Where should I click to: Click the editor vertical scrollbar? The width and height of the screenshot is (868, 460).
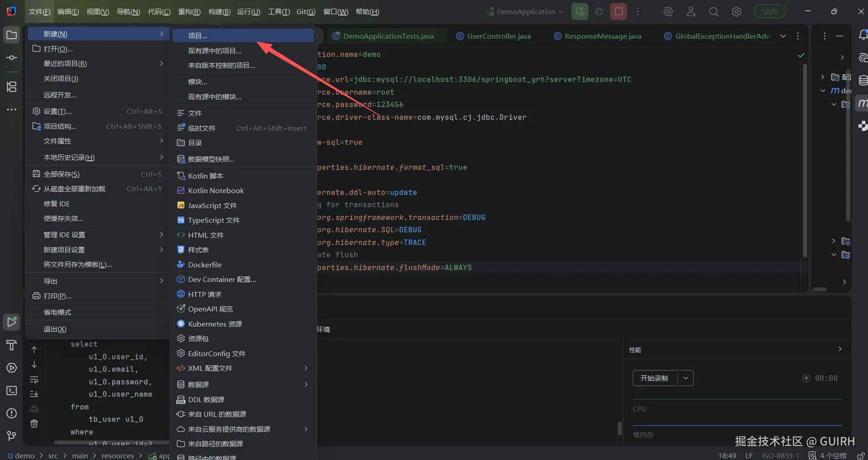coord(805,160)
